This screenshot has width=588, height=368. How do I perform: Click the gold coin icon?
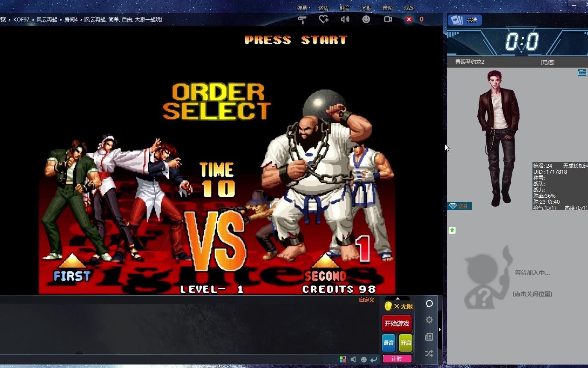click(x=388, y=306)
